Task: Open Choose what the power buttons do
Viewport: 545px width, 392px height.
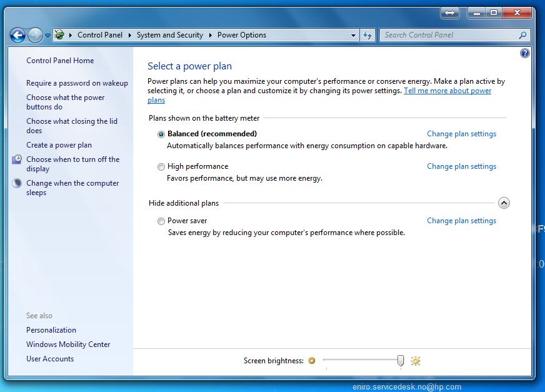Action: (x=66, y=103)
